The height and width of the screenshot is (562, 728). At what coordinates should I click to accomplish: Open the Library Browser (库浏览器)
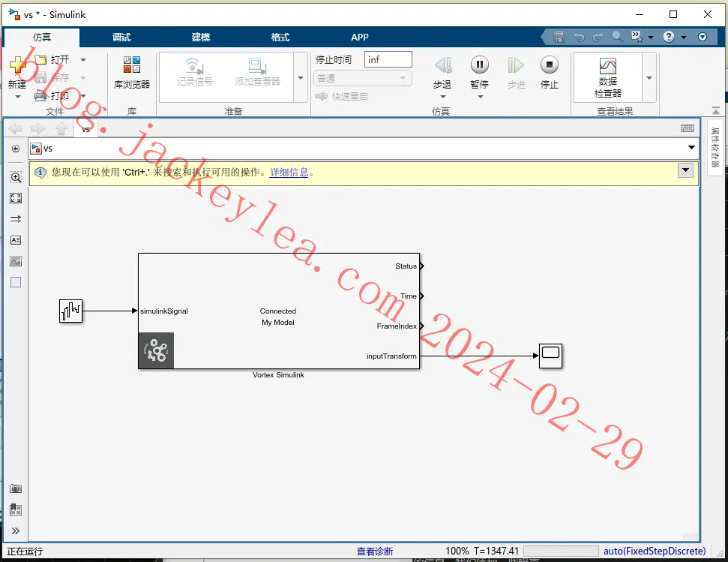[132, 73]
